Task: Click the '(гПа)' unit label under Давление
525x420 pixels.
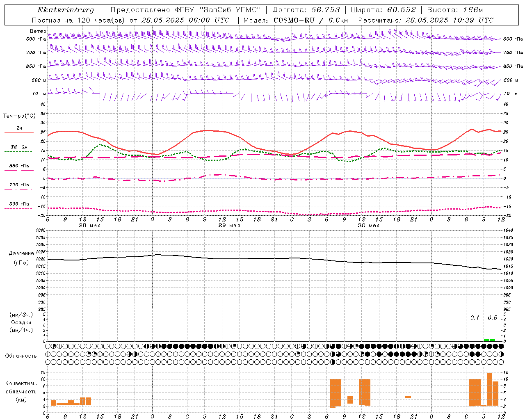Action: pyautogui.click(x=21, y=263)
